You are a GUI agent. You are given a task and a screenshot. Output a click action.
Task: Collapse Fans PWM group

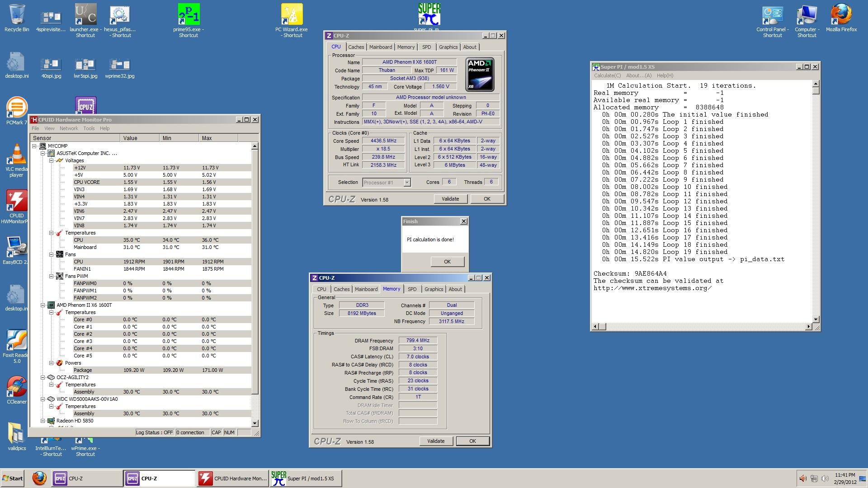click(52, 276)
